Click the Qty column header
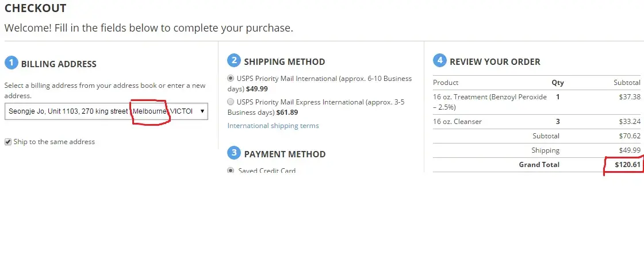644x279 pixels. pos(558,83)
